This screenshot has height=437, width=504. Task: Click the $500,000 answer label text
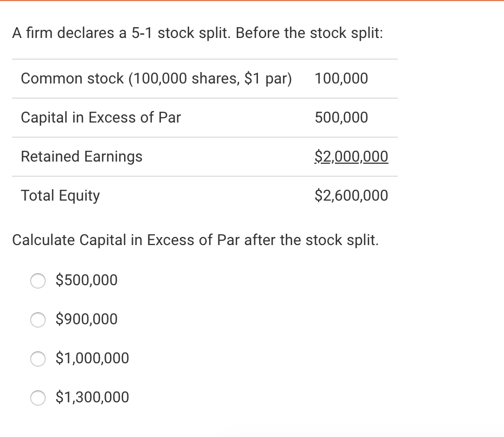coord(86,280)
